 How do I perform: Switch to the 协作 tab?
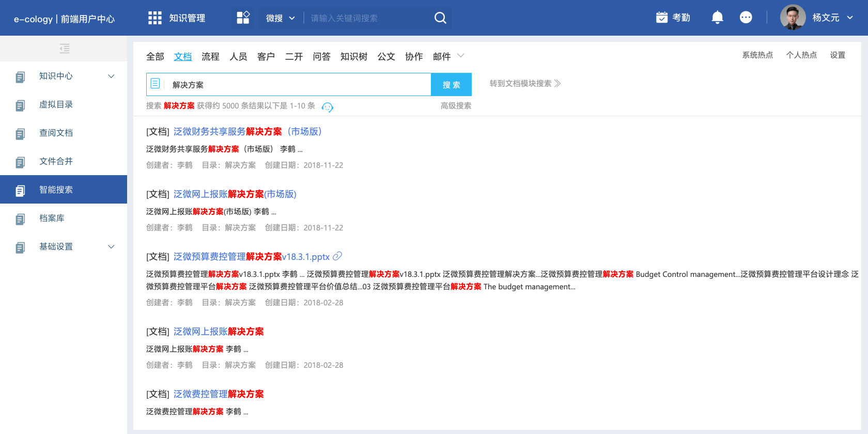414,56
